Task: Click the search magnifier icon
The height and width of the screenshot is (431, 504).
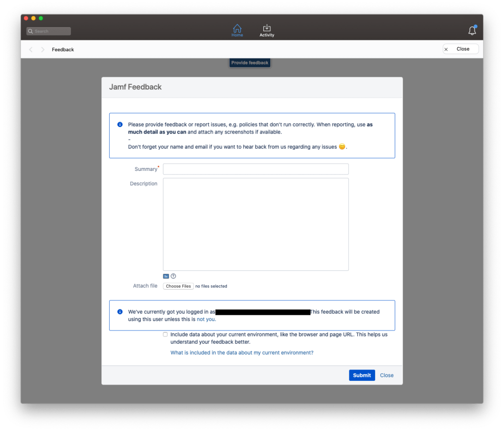Action: point(31,31)
